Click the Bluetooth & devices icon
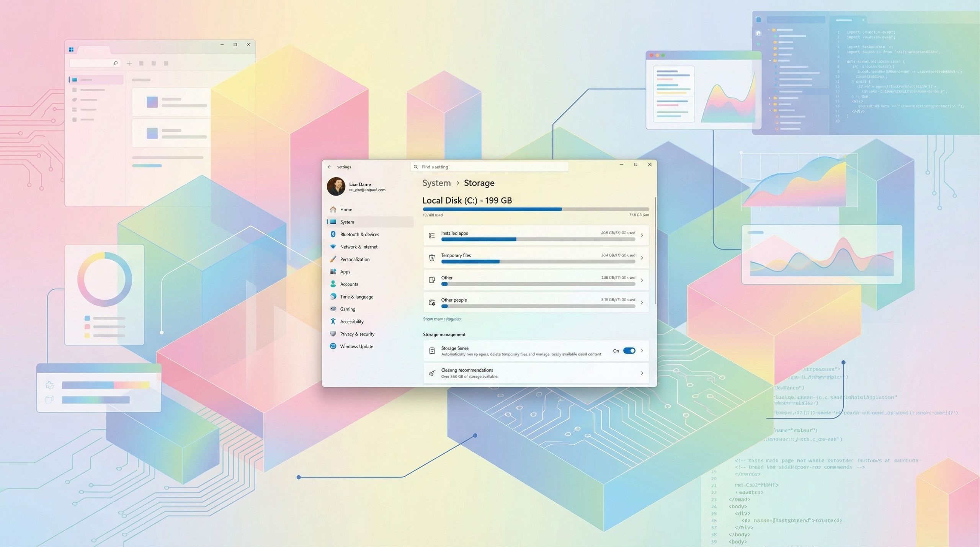980x547 pixels. (x=333, y=234)
